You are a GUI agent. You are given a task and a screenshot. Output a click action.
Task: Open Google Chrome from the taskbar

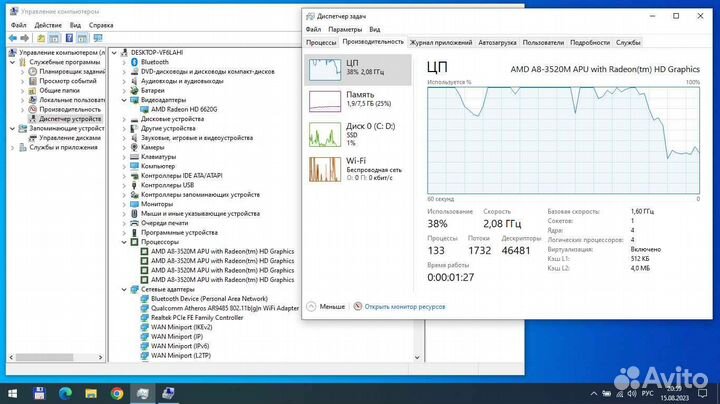coord(117,393)
